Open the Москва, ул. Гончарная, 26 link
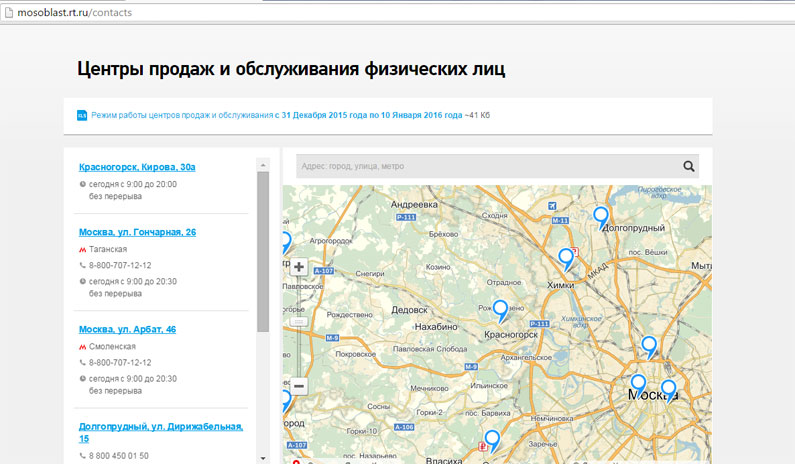795x464 pixels. coord(137,232)
